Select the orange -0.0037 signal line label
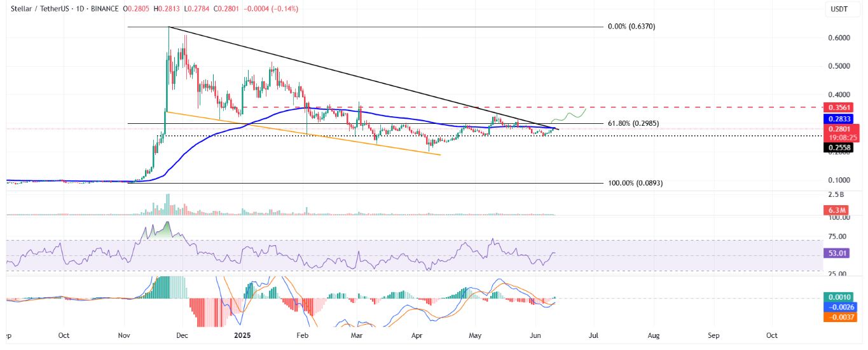 coord(841,316)
